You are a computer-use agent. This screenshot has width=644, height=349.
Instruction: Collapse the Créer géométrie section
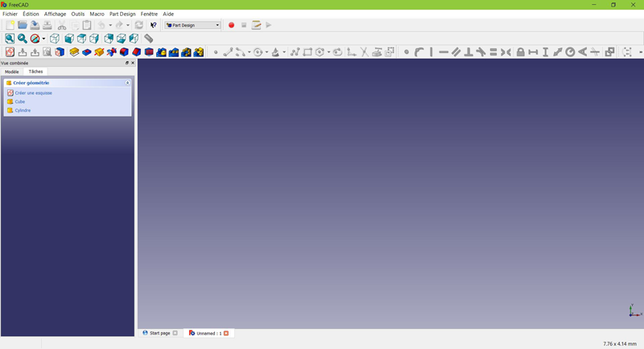[127, 83]
